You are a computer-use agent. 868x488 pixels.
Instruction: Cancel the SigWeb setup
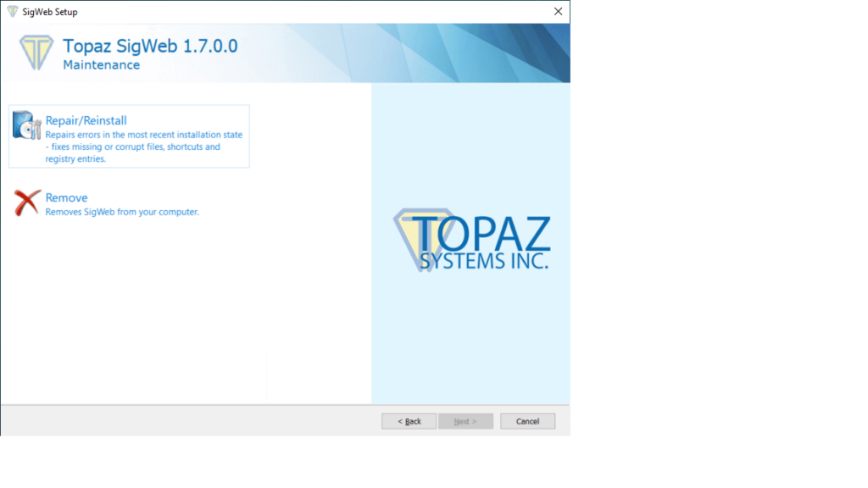527,421
